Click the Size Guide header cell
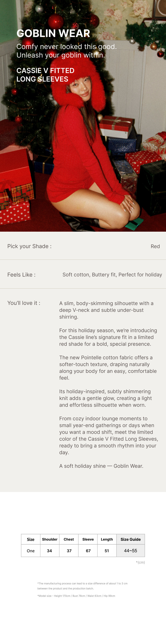 click(130, 539)
